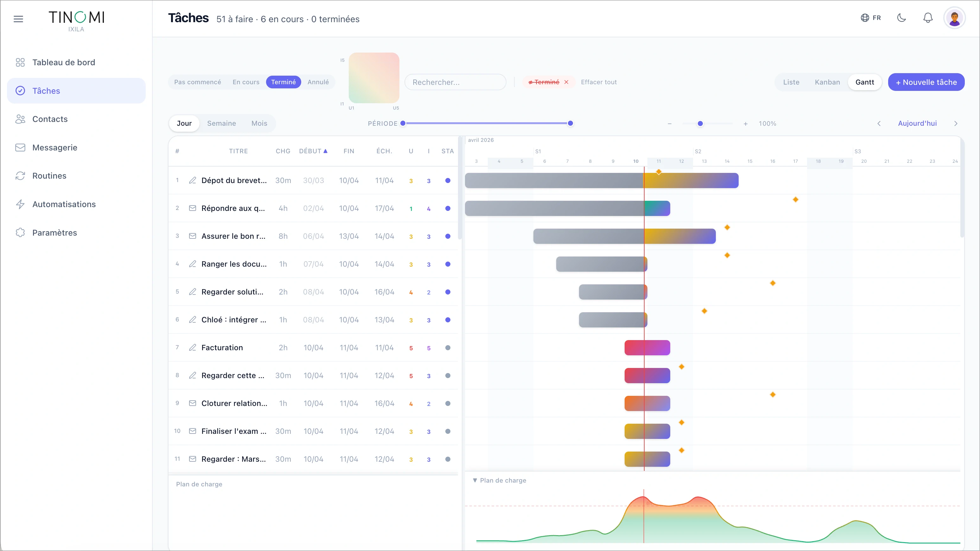The height and width of the screenshot is (551, 980).
Task: Click the Tâches check-circle icon
Action: 20,91
